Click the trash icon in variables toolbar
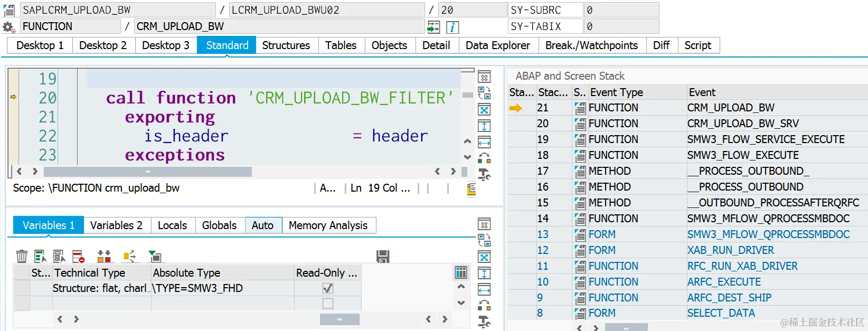 click(22, 257)
